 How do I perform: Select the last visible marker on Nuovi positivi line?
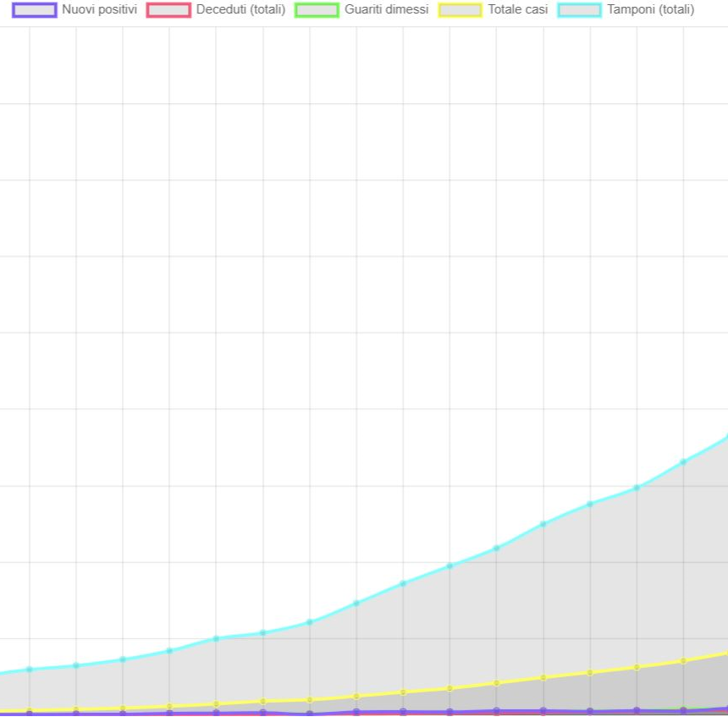pyautogui.click(x=683, y=711)
